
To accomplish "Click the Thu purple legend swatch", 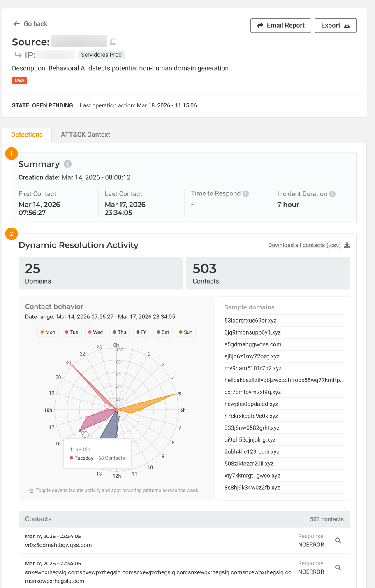I will click(114, 332).
